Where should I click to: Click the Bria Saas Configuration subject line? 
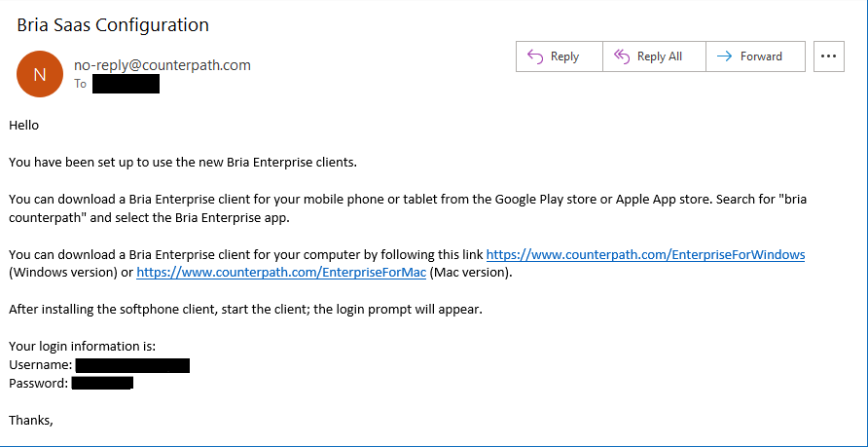pyautogui.click(x=113, y=25)
